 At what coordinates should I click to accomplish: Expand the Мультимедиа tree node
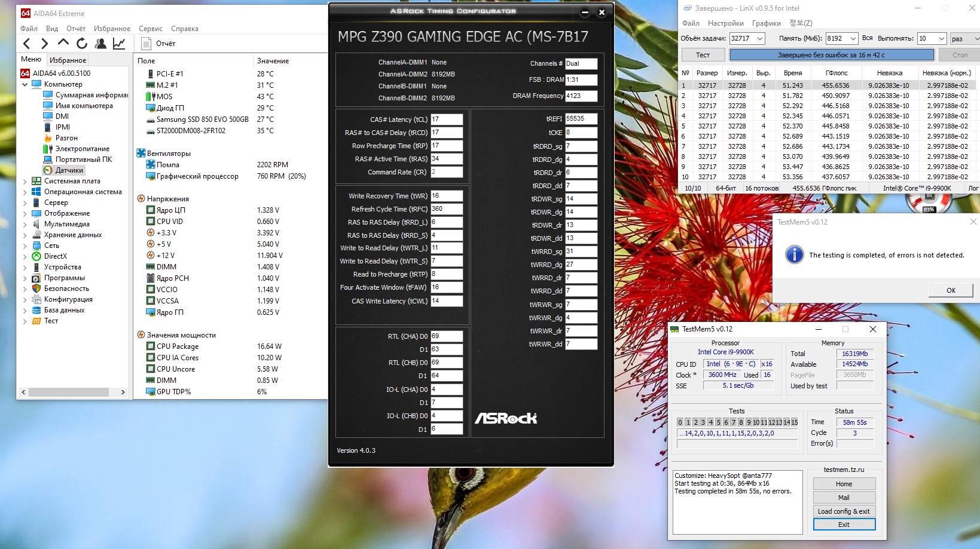(25, 224)
